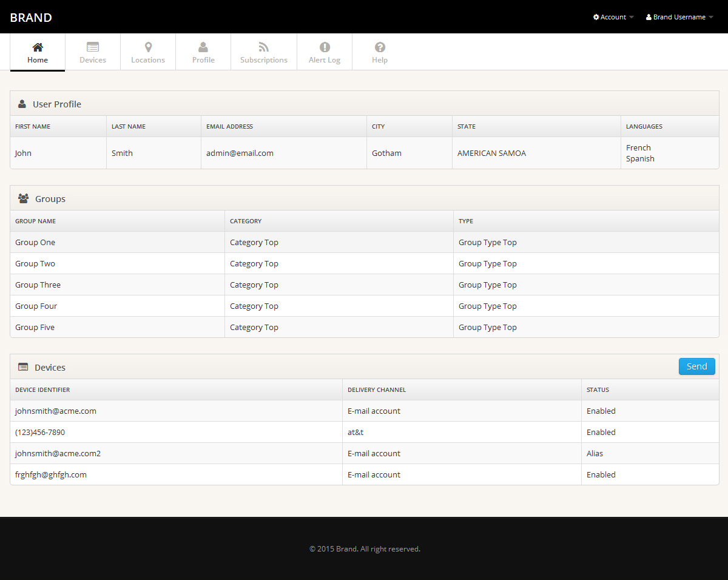The width and height of the screenshot is (728, 580).
Task: Click the AMERICAN SAMOA state cell
Action: click(491, 153)
